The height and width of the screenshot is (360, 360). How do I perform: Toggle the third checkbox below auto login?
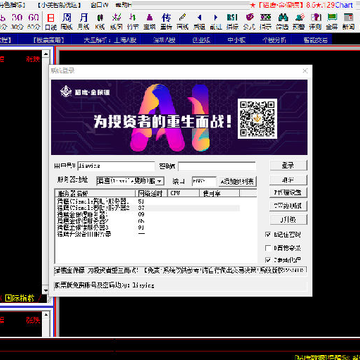[268, 260]
